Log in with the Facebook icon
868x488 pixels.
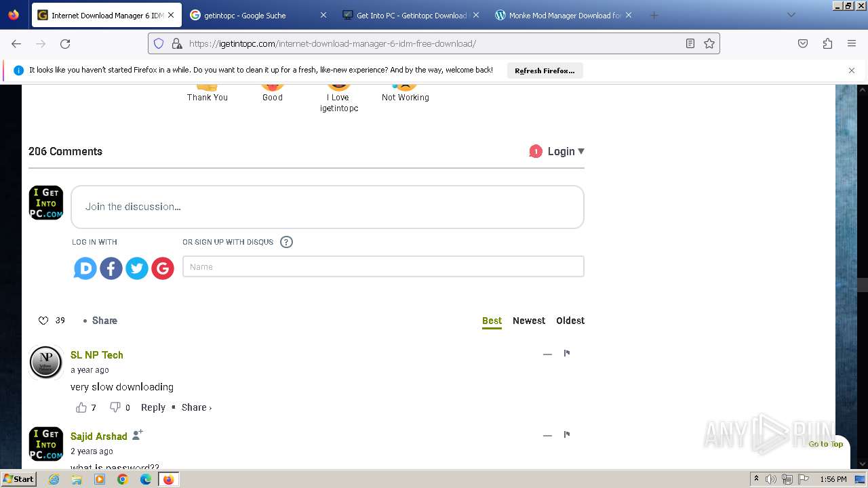(111, 268)
